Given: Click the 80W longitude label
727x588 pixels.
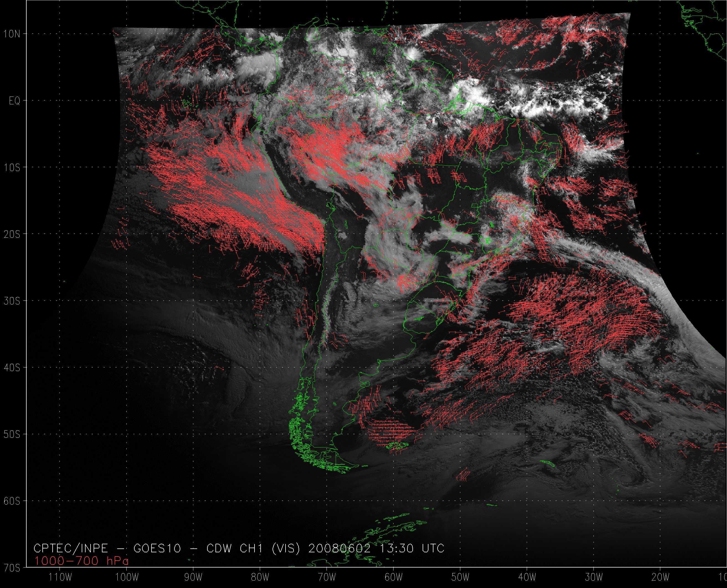Looking at the screenshot, I should (260, 577).
